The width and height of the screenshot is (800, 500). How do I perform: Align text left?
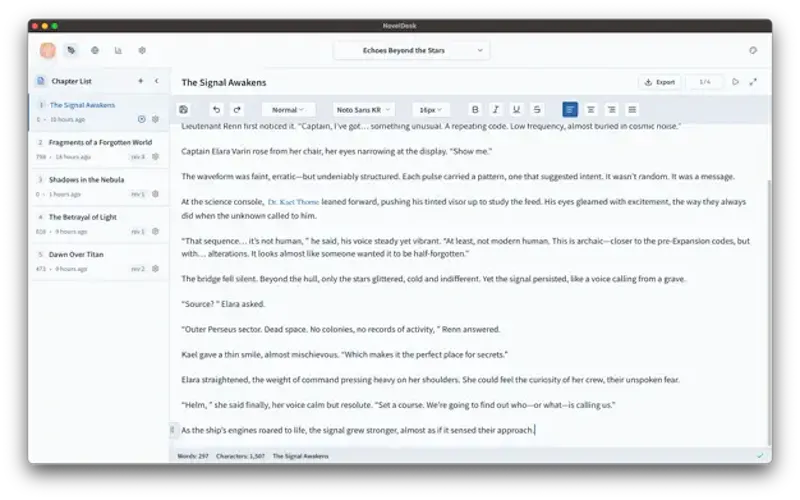pyautogui.click(x=570, y=110)
